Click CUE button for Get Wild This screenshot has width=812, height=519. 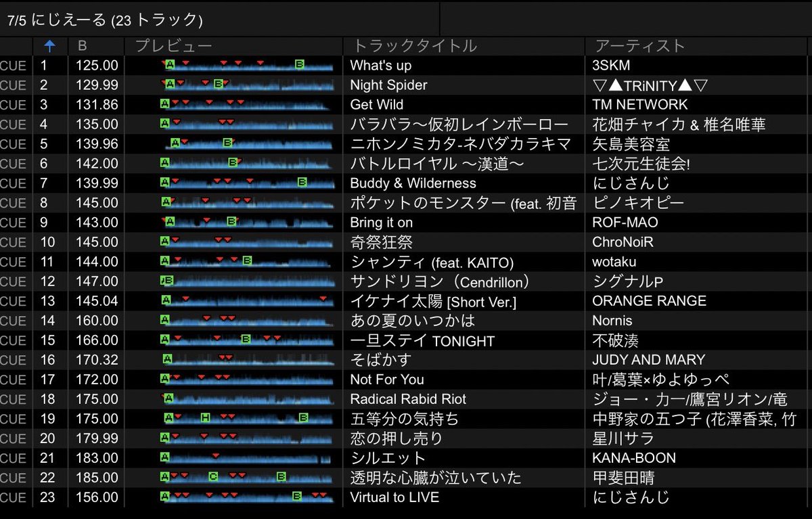point(14,105)
